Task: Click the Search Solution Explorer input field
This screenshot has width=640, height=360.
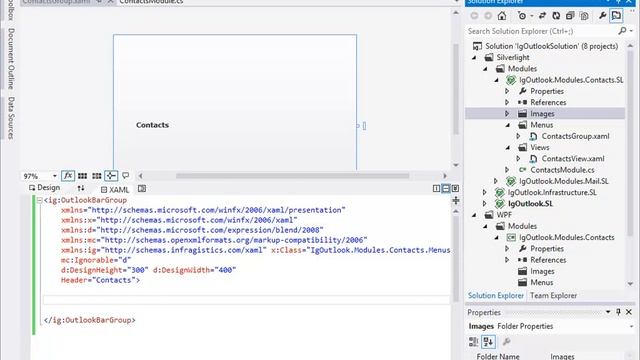Action: point(541,31)
